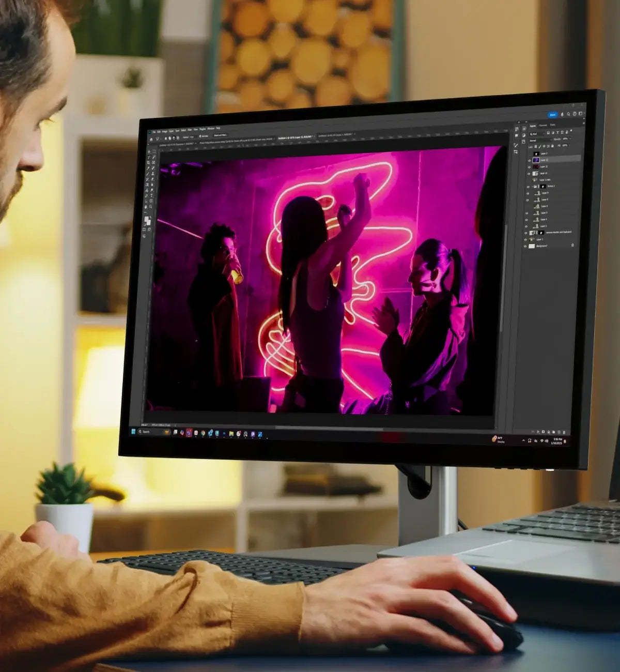Select the Move tool in the toolbar
The width and height of the screenshot is (620, 672).
pyautogui.click(x=149, y=152)
